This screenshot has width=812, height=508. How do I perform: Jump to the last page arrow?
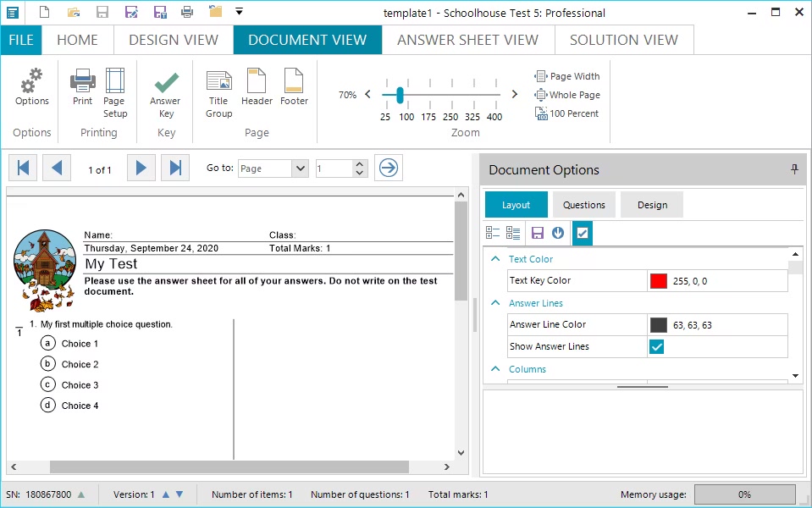(x=175, y=168)
